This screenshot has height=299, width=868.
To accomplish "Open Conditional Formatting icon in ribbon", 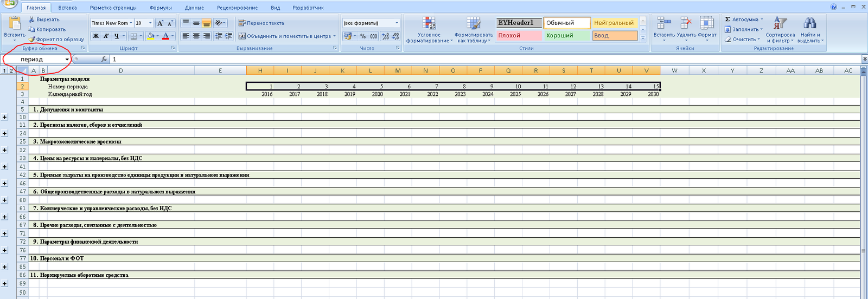I will [429, 23].
